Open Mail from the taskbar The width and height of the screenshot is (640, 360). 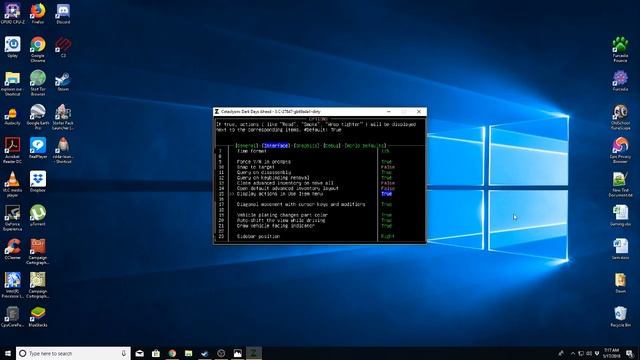click(x=140, y=353)
